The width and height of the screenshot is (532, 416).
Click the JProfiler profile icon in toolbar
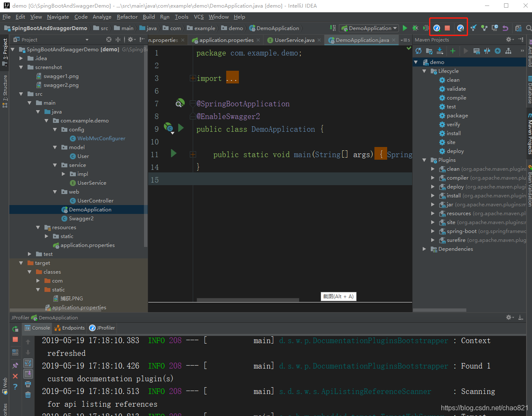pos(437,28)
